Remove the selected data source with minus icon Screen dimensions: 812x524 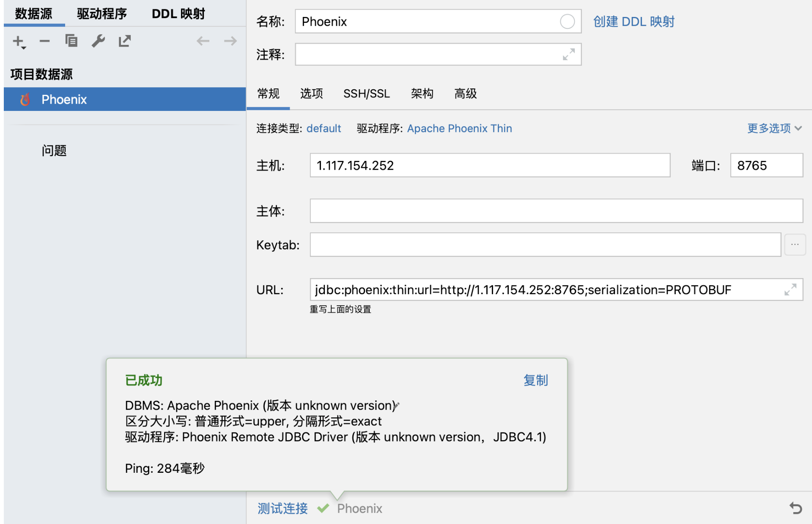click(x=44, y=41)
